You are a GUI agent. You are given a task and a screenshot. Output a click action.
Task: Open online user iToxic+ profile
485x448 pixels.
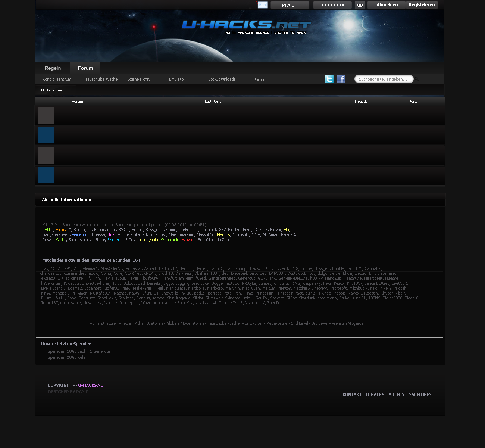[114, 234]
